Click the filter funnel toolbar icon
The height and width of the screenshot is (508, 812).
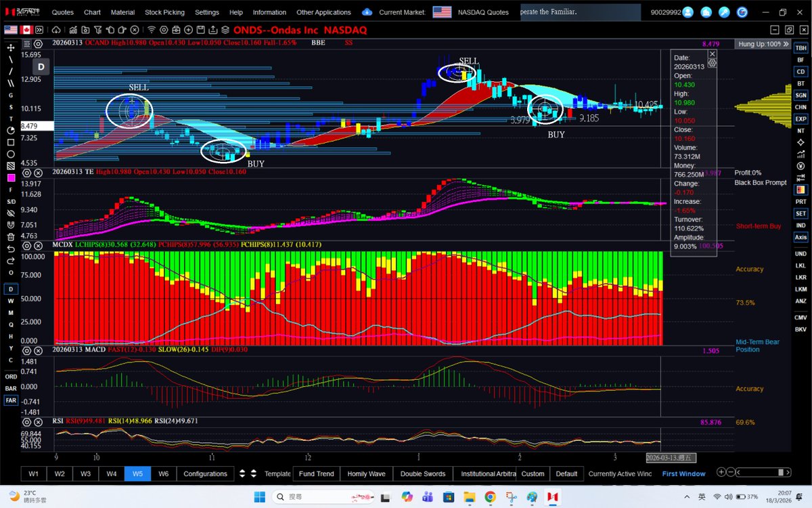pyautogui.click(x=97, y=30)
